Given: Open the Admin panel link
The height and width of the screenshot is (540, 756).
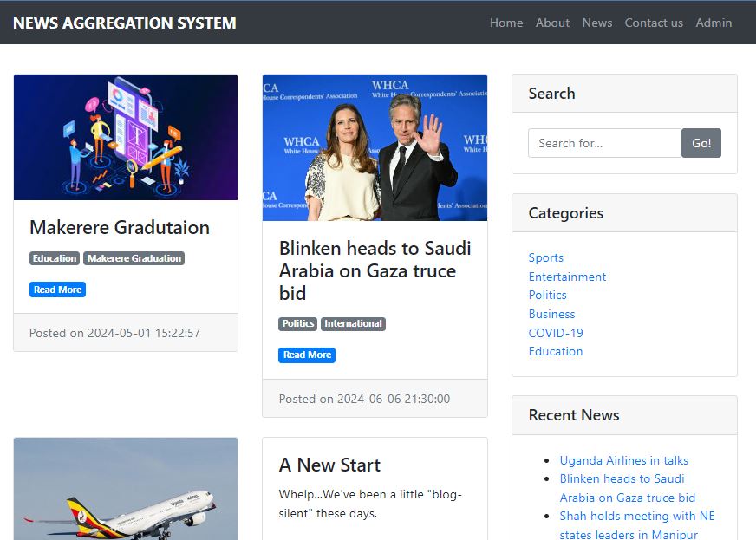Looking at the screenshot, I should (714, 23).
